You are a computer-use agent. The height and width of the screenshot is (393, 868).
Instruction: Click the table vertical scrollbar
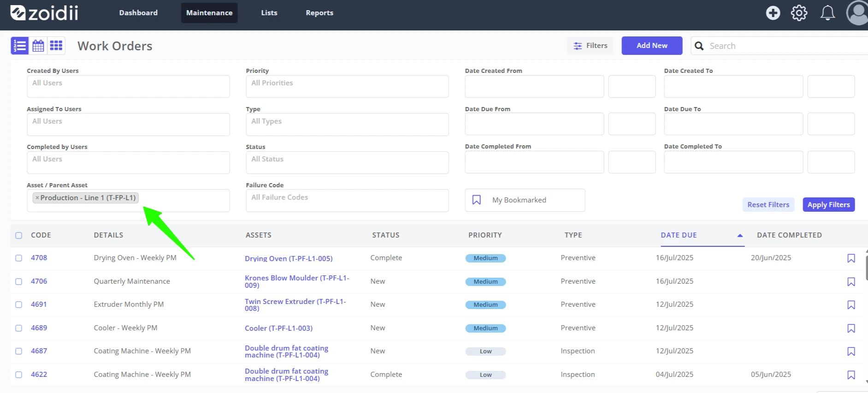[867, 268]
